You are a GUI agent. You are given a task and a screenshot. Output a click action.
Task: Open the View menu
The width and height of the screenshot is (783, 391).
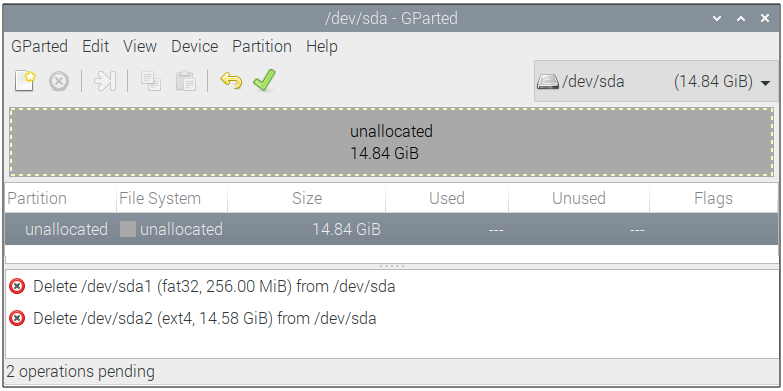[x=140, y=46]
